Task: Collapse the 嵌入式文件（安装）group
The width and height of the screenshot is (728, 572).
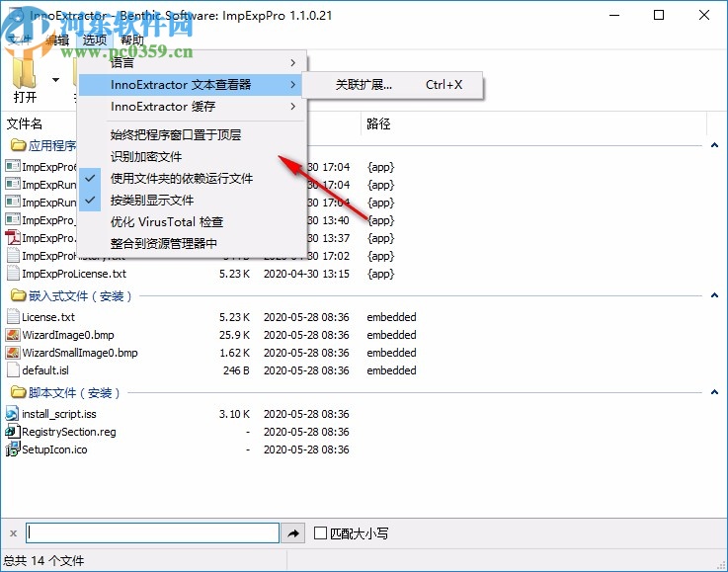Action: (714, 295)
